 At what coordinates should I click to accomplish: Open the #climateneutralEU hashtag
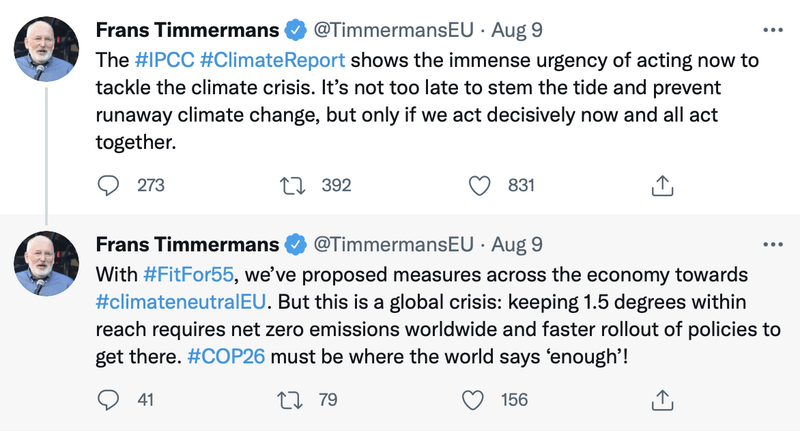pyautogui.click(x=181, y=302)
